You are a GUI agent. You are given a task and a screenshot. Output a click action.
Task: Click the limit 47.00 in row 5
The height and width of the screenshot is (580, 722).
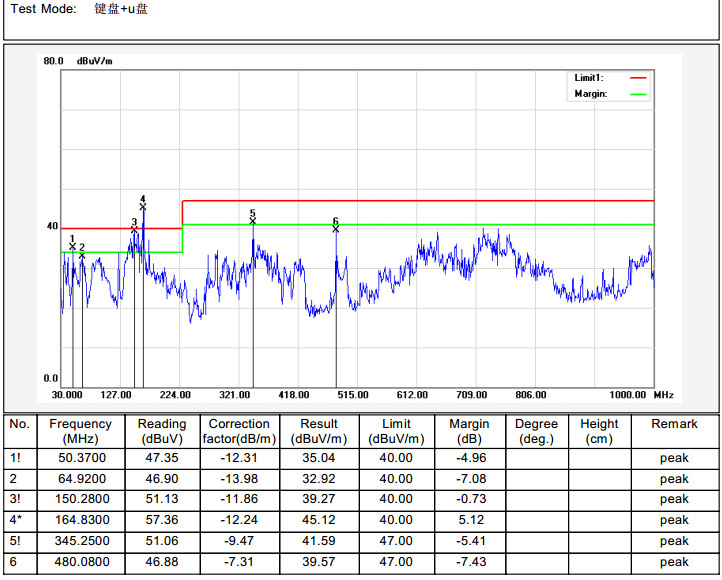coord(396,541)
